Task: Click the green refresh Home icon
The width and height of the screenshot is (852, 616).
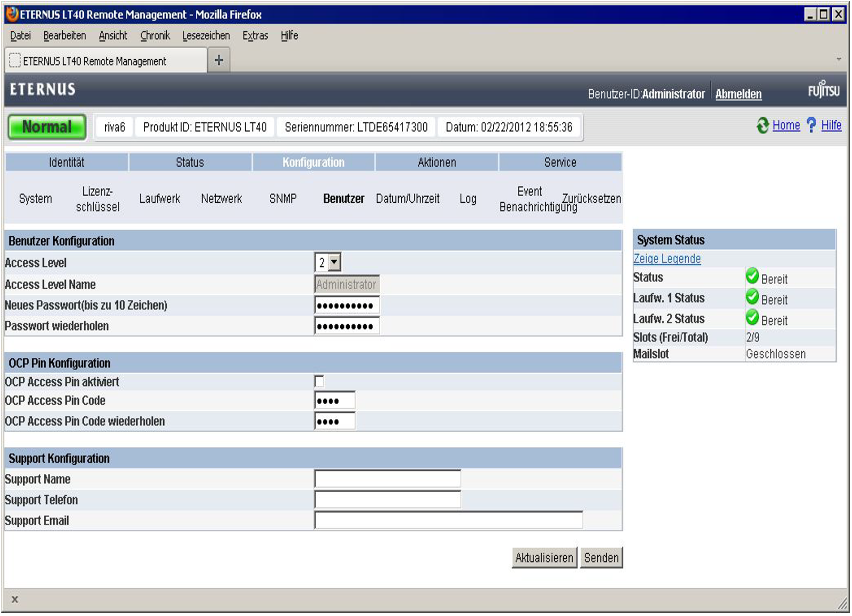Action: tap(763, 125)
